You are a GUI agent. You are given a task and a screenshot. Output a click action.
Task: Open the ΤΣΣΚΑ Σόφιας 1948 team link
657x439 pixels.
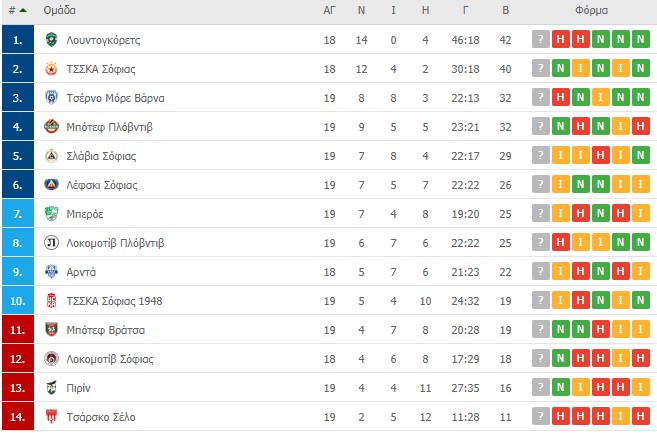(114, 301)
